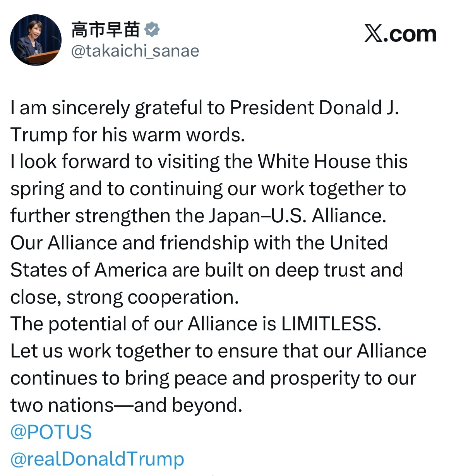Select the "close, strong cooperation" phrase

point(124,297)
